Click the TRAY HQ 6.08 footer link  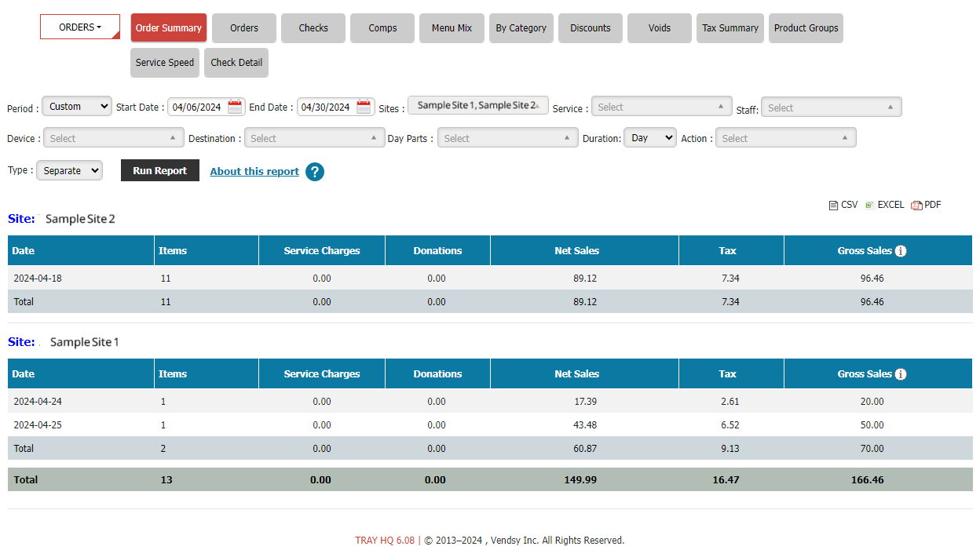click(x=385, y=541)
